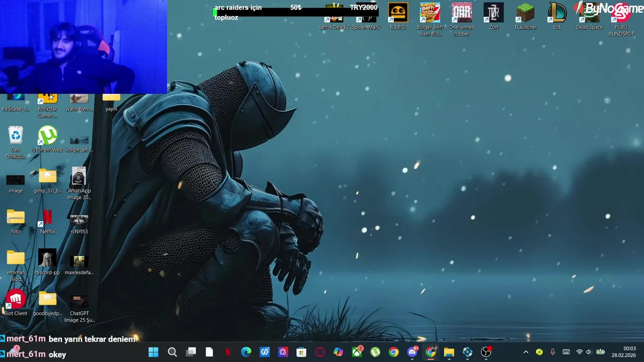Launch the R.E.P.O. game shortcut
This screenshot has height=362, width=644.
(x=398, y=16)
